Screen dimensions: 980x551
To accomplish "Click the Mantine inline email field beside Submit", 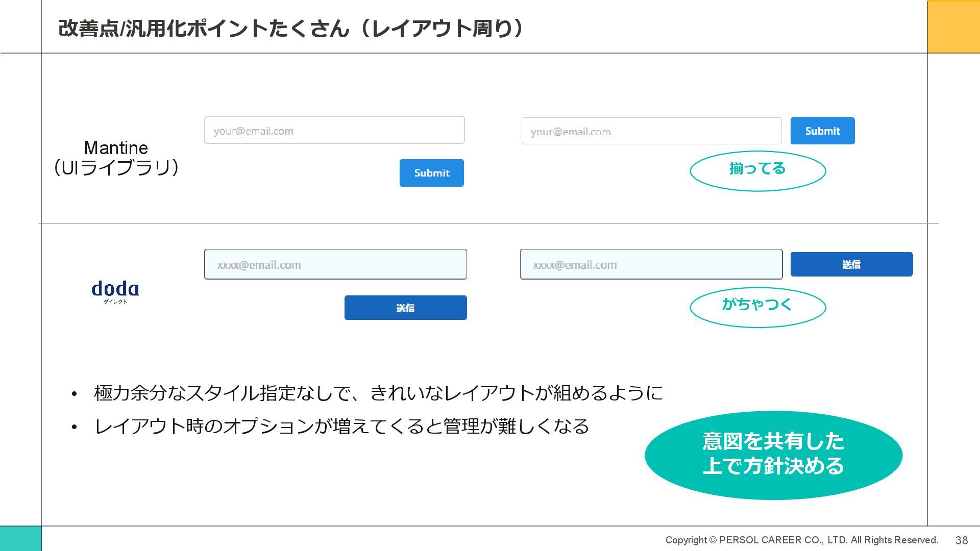I will (651, 131).
